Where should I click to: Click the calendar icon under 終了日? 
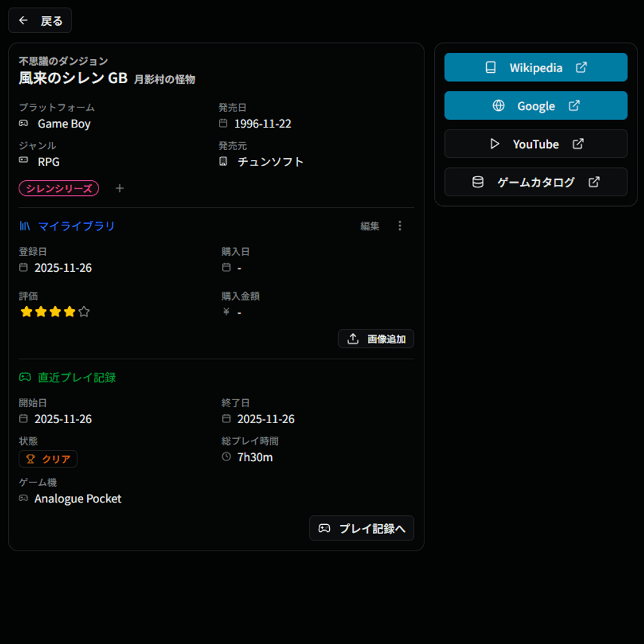[226, 419]
